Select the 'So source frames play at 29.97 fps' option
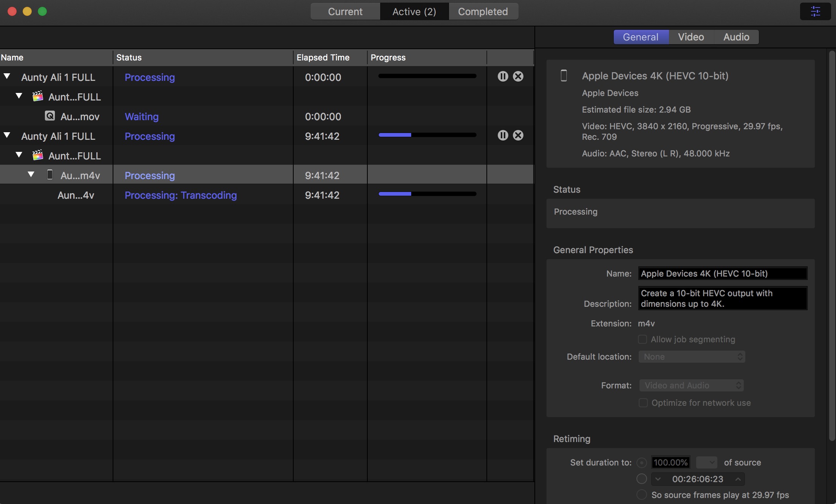This screenshot has height=504, width=836. [642, 495]
